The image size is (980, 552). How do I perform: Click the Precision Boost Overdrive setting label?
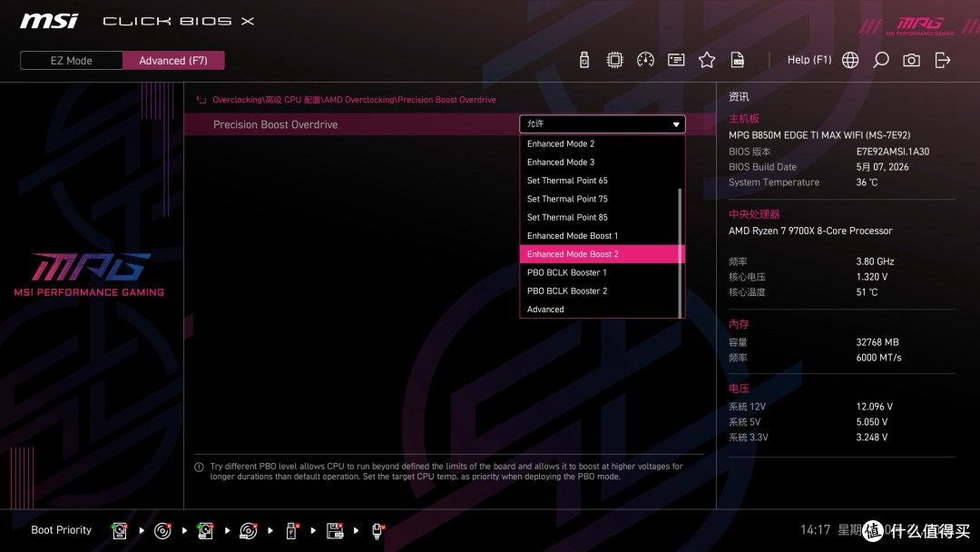[x=276, y=124]
